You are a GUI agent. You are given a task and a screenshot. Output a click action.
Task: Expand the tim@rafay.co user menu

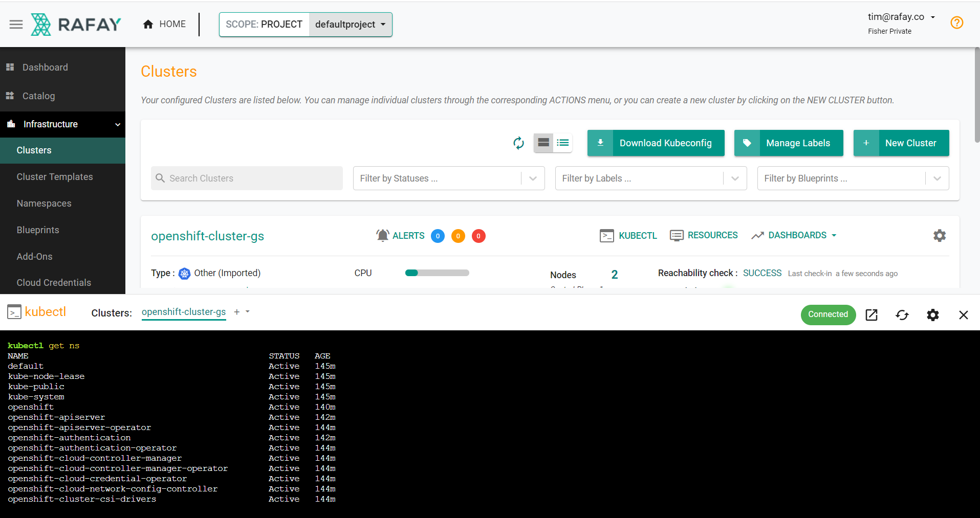(x=902, y=17)
